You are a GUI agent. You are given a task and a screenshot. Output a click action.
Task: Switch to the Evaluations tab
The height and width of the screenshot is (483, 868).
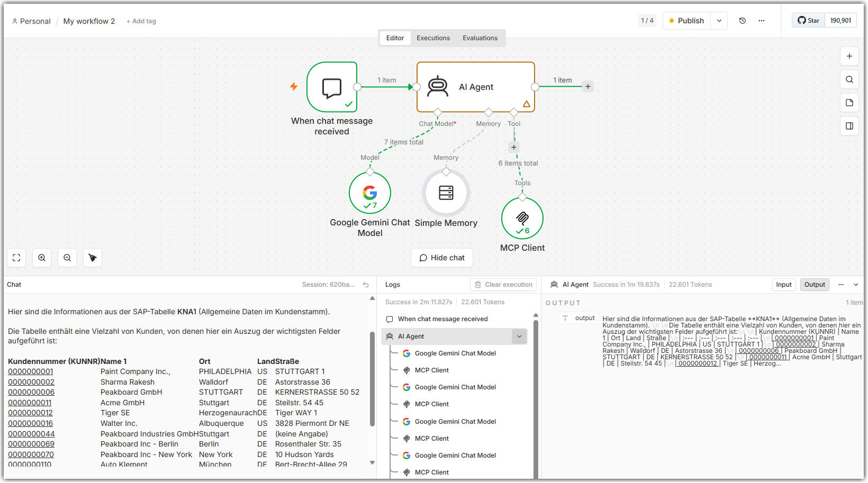[x=480, y=38]
